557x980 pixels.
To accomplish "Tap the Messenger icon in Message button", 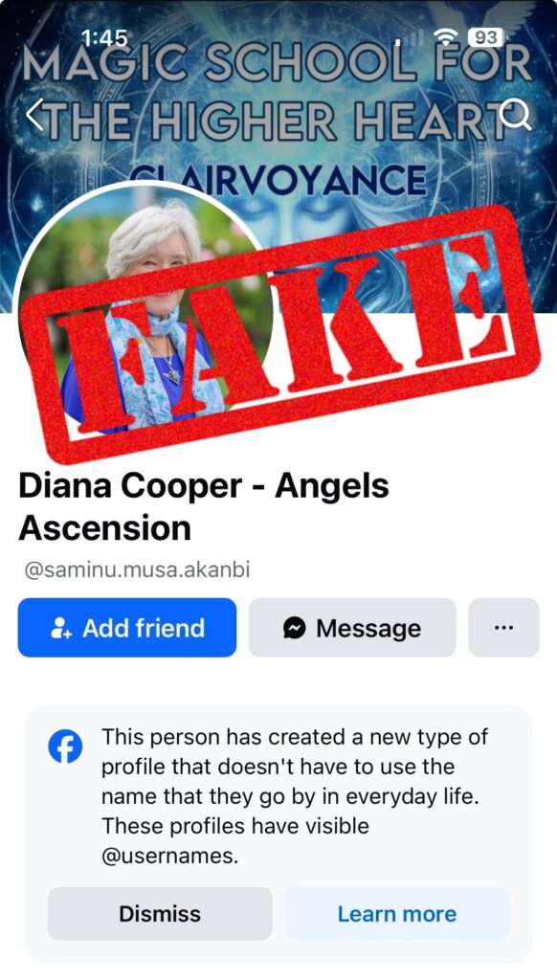I will [295, 628].
